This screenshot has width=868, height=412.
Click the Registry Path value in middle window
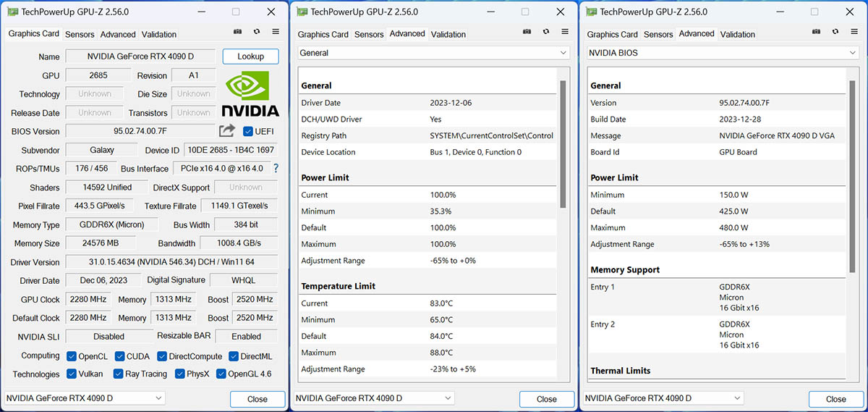(x=491, y=135)
